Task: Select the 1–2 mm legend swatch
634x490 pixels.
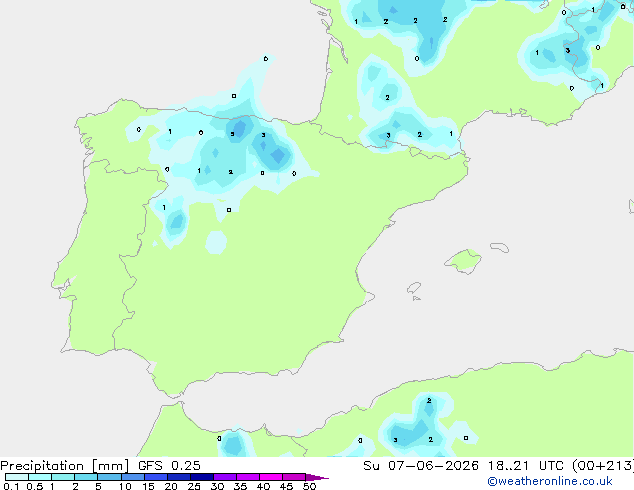Action: tap(63, 477)
